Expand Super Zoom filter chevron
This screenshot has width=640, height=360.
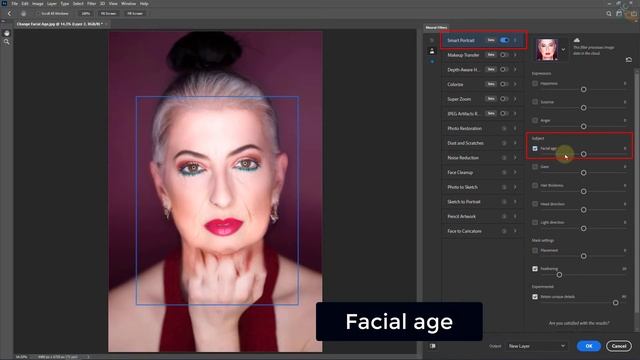[515, 99]
